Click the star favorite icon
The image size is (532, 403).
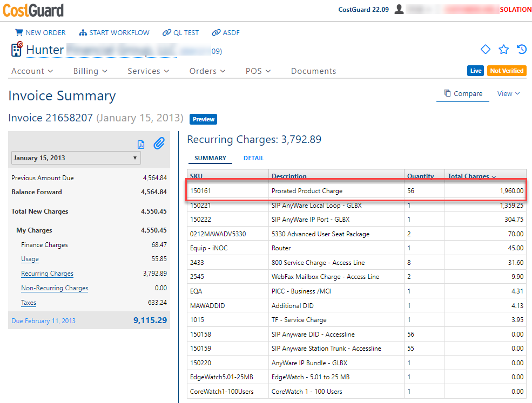coord(503,49)
